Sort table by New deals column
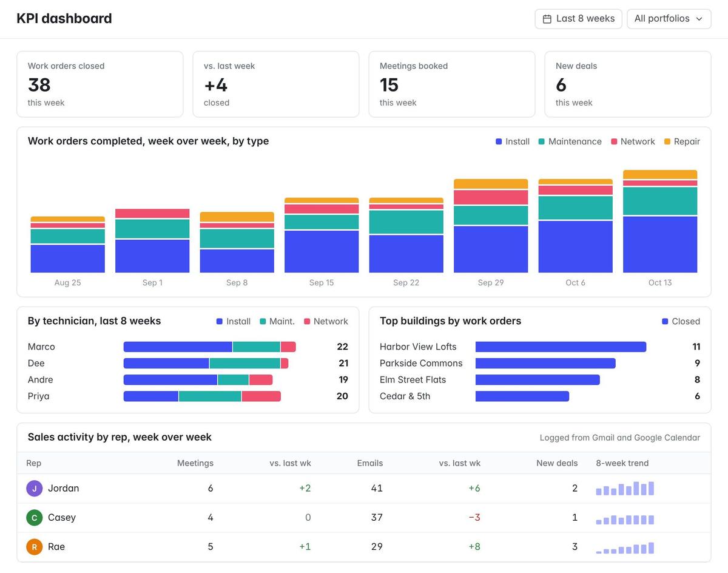The height and width of the screenshot is (573, 728). (557, 463)
